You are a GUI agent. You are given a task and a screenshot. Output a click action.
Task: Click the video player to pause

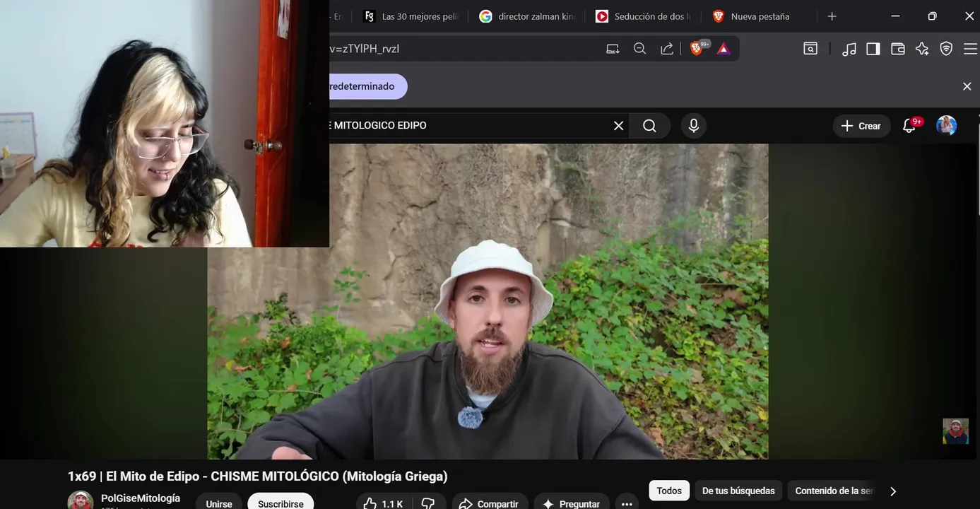tap(488, 302)
